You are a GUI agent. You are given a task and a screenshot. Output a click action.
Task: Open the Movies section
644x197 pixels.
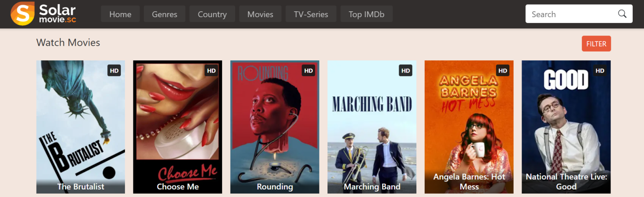point(260,14)
